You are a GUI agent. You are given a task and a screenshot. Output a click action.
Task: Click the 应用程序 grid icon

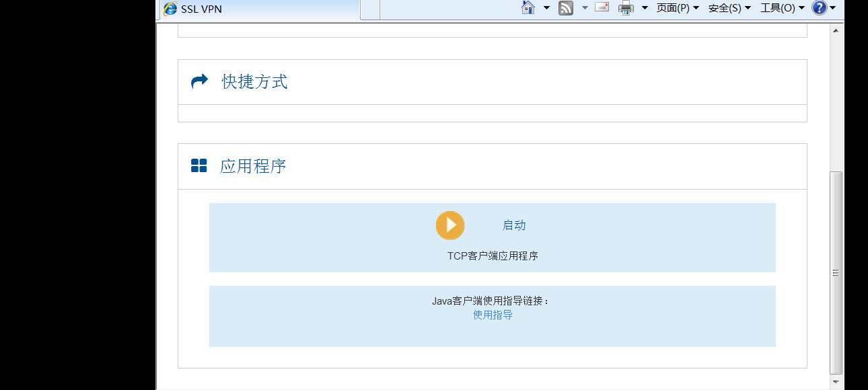198,166
